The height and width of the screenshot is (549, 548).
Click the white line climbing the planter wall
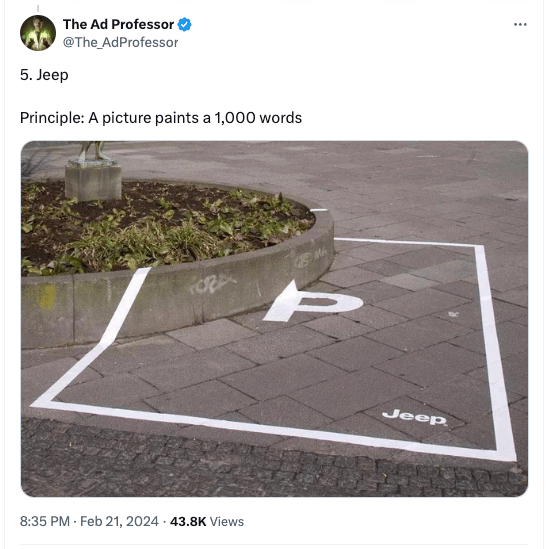[123, 305]
